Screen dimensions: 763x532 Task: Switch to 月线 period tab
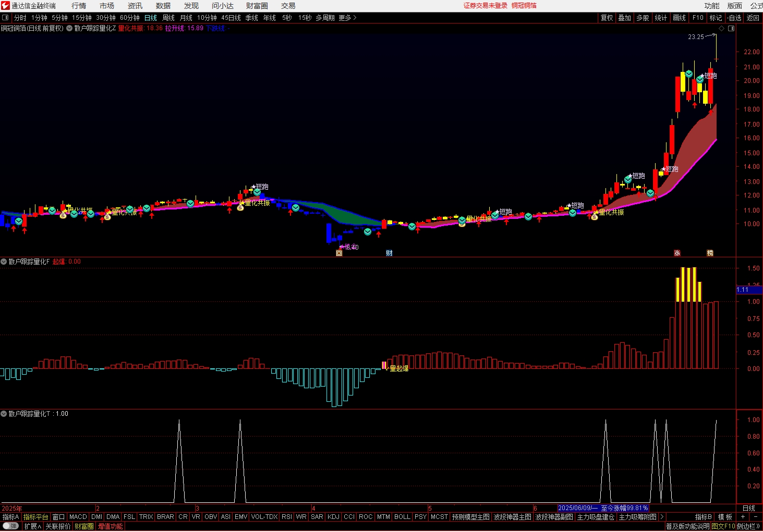[x=186, y=18]
